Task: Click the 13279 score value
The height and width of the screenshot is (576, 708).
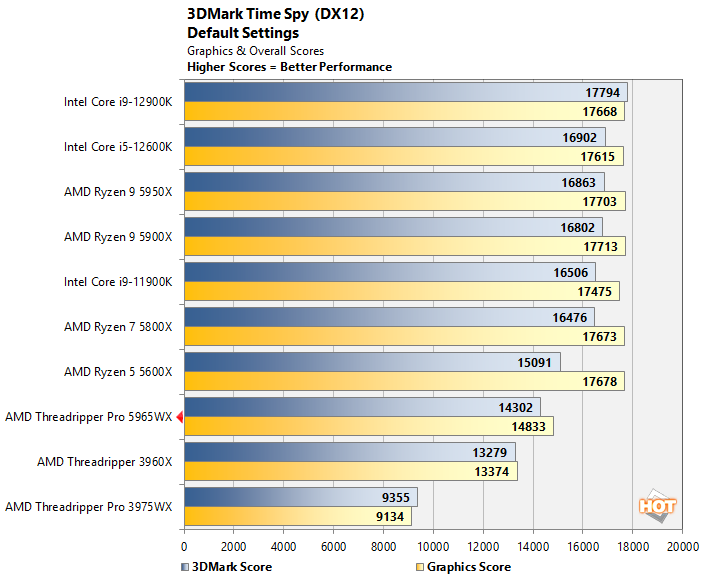Action: click(x=490, y=453)
